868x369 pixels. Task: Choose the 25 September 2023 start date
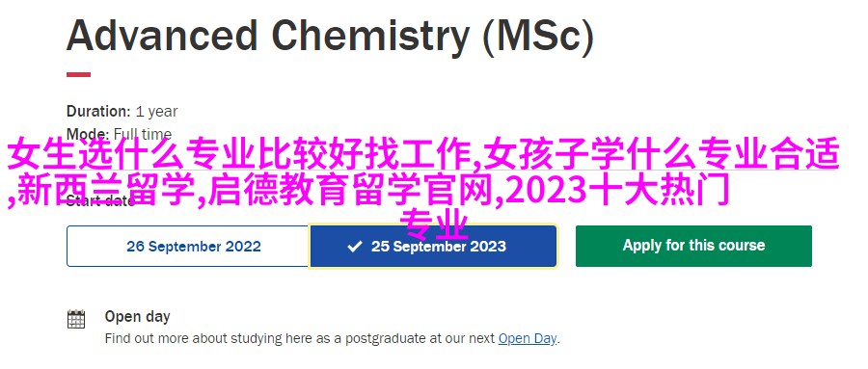pos(433,247)
